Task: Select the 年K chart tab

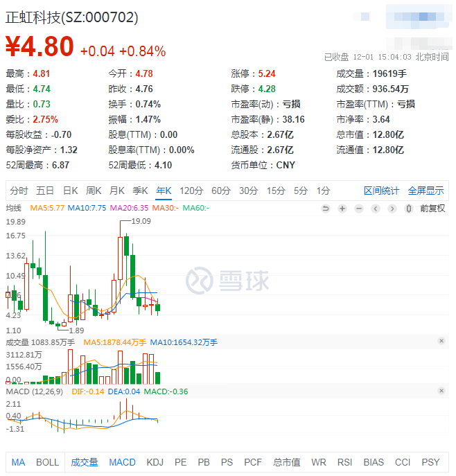Action: (x=164, y=191)
